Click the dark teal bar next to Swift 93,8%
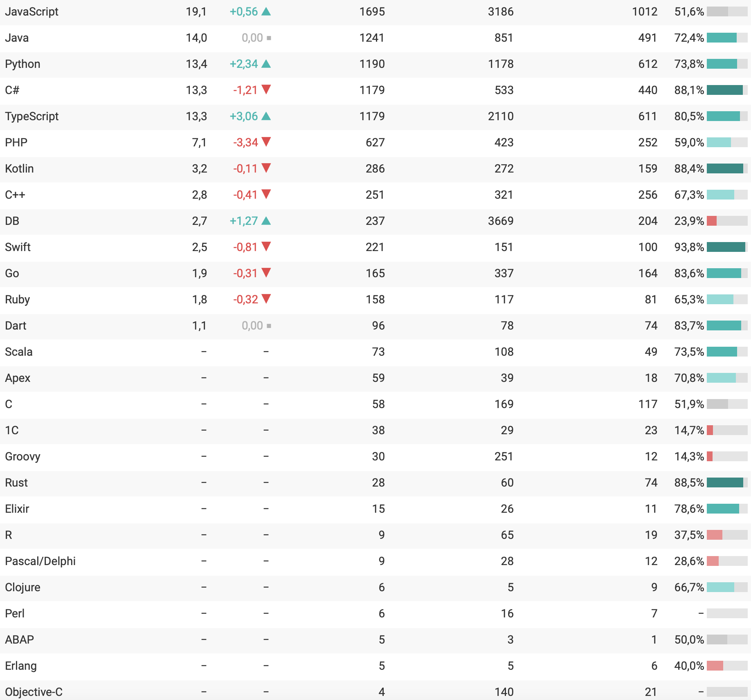This screenshot has width=751, height=700. click(x=727, y=247)
